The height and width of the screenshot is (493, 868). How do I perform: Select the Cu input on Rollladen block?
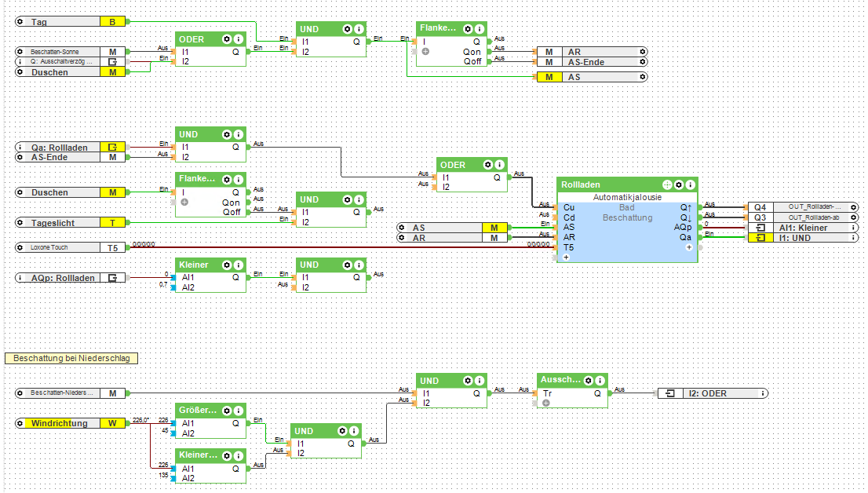click(x=569, y=208)
